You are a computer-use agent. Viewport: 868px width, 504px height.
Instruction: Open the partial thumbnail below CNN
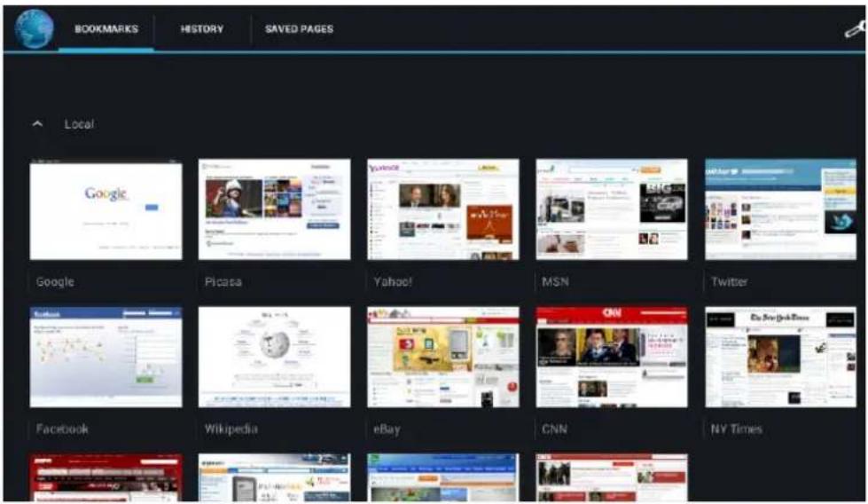tap(612, 478)
